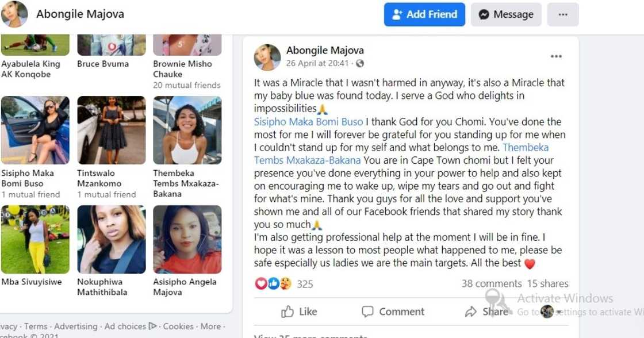Click the Share arrow icon
Viewport: 644px width, 338px height.
(x=471, y=312)
